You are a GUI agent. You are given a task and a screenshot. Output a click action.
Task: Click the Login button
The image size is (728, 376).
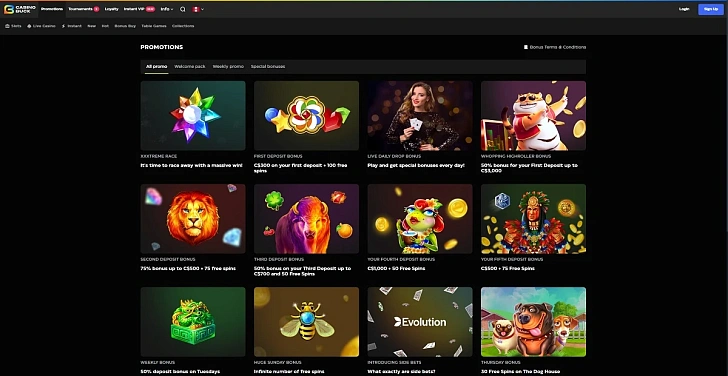tap(684, 9)
